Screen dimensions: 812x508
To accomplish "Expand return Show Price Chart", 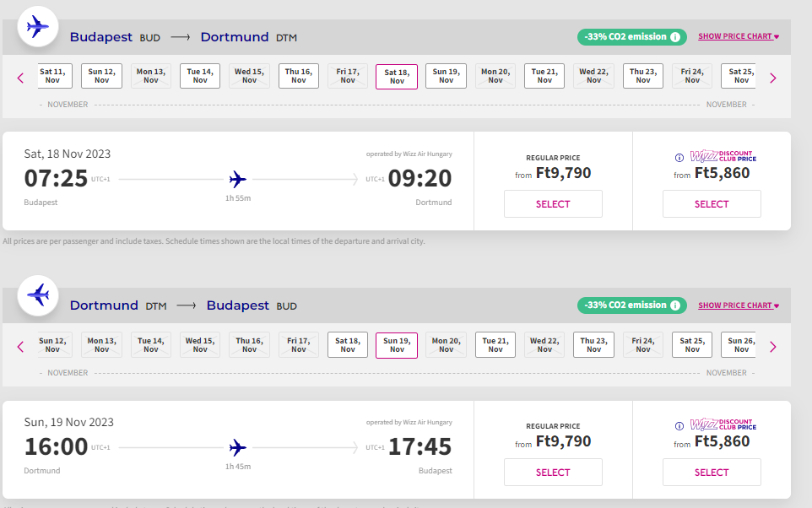I will click(x=739, y=305).
